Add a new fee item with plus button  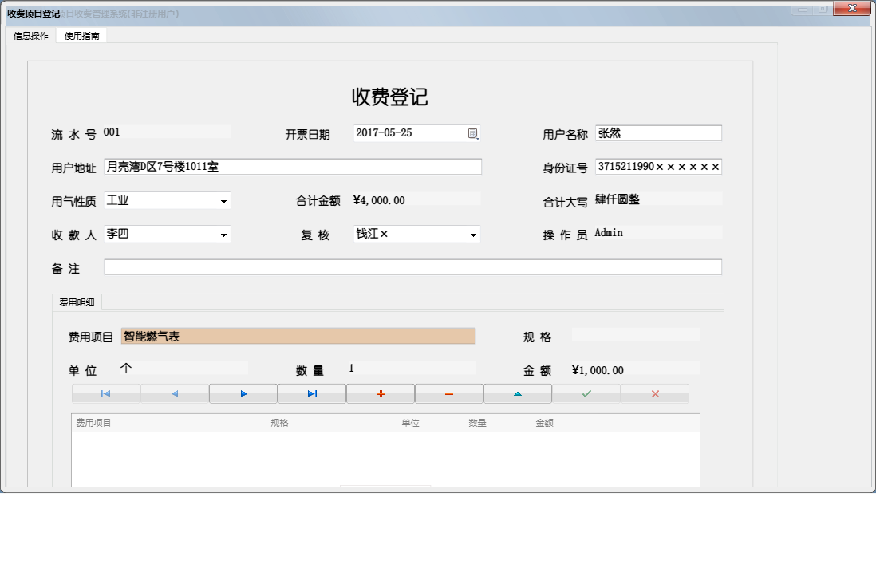(381, 393)
